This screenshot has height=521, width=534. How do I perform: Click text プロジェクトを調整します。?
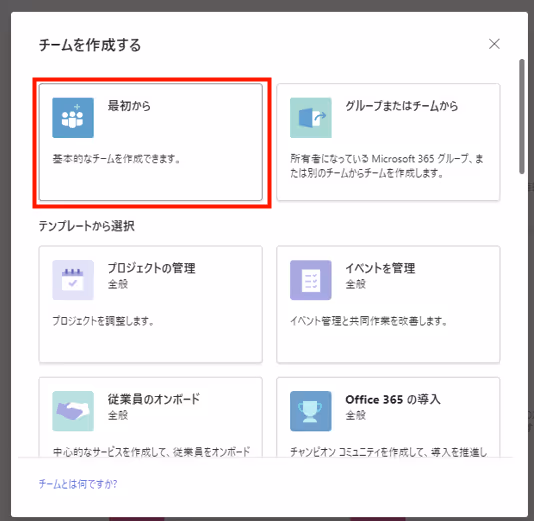pos(103,321)
